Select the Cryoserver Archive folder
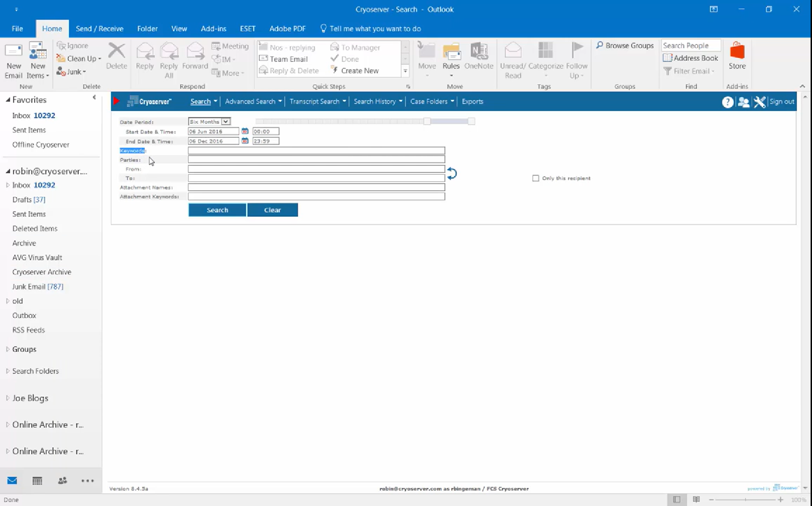Screen dimensions: 812x506 click(x=42, y=272)
